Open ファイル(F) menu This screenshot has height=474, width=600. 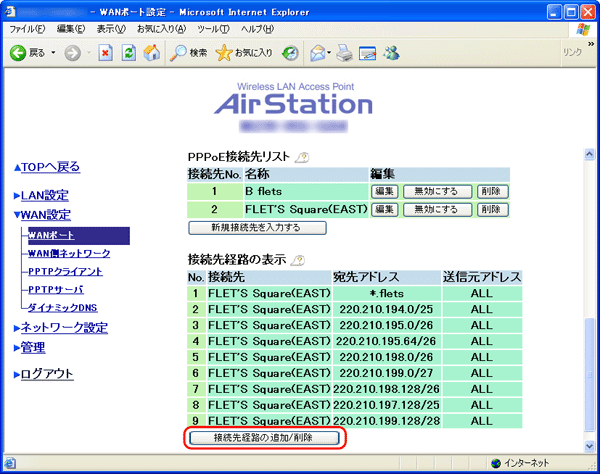27,29
